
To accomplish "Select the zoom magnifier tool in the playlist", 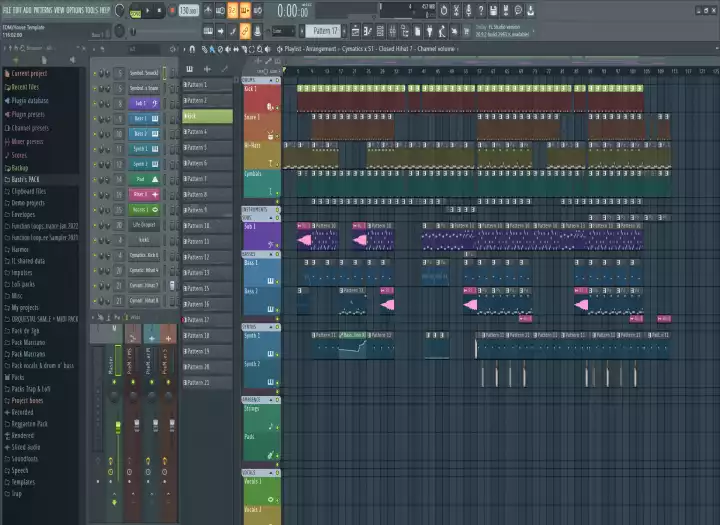I will click(260, 49).
